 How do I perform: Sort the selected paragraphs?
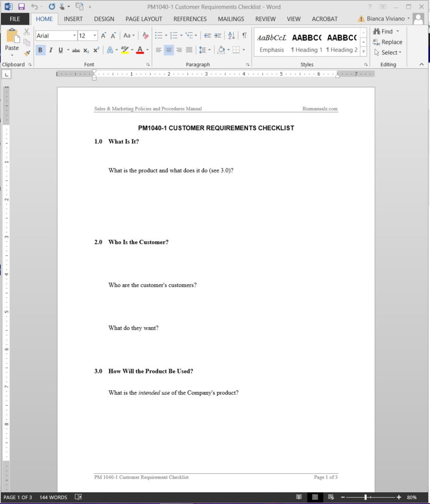(x=231, y=36)
